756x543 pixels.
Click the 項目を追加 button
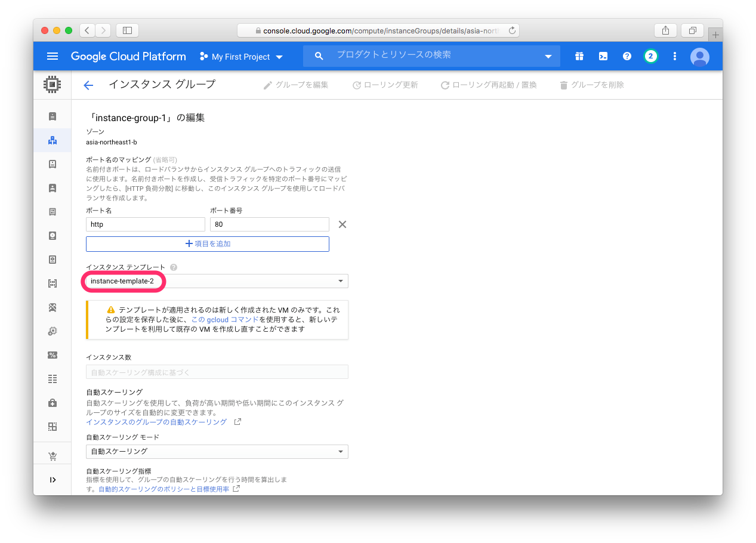coord(208,244)
